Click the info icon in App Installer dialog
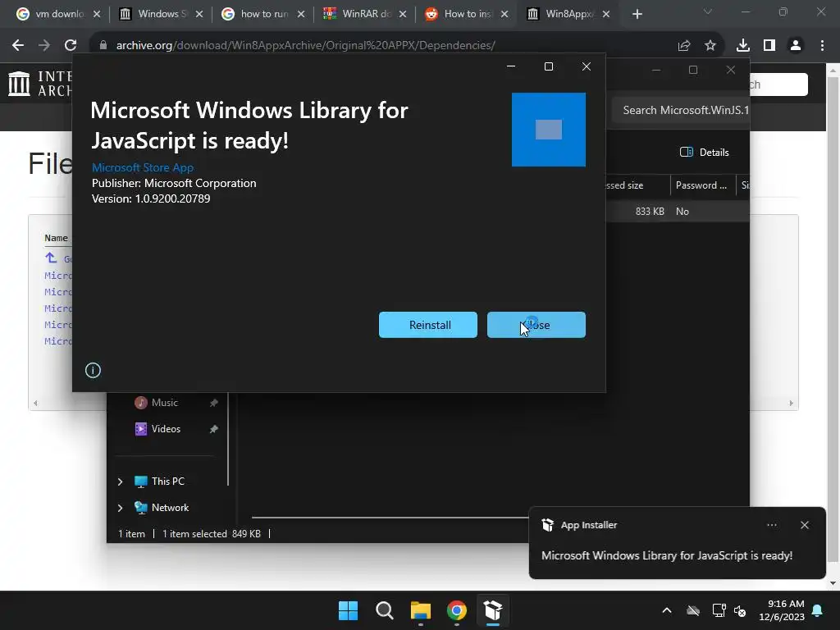The width and height of the screenshot is (840, 630). tap(93, 370)
